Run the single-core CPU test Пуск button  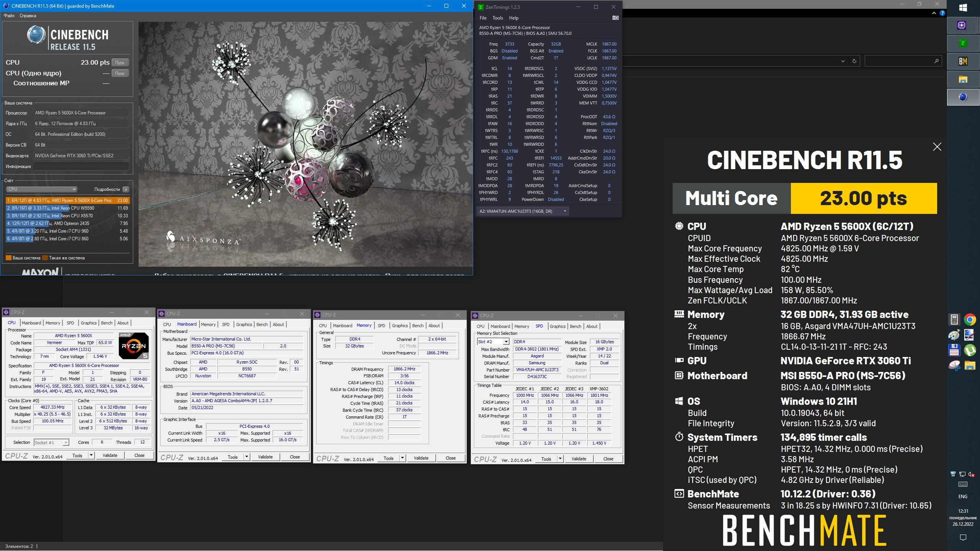(120, 73)
